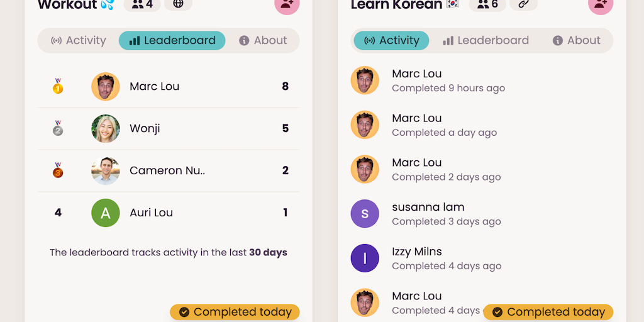Screen dimensions: 644x322
Task: Click the add member icon on Workout card
Action: tap(287, 4)
